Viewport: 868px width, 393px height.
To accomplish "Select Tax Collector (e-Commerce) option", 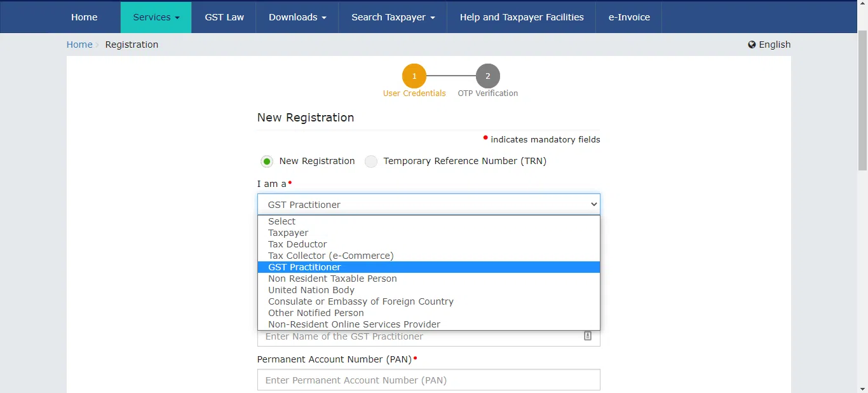I will (x=429, y=256).
